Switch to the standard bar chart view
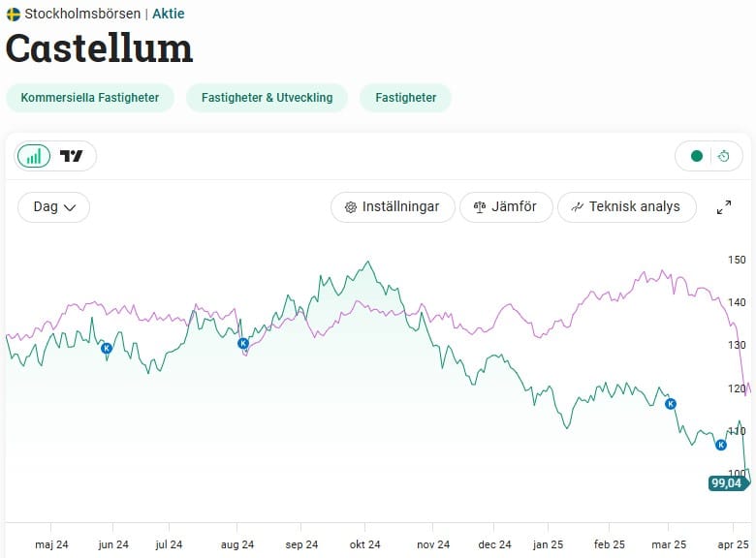The height and width of the screenshot is (558, 756). pyautogui.click(x=34, y=156)
